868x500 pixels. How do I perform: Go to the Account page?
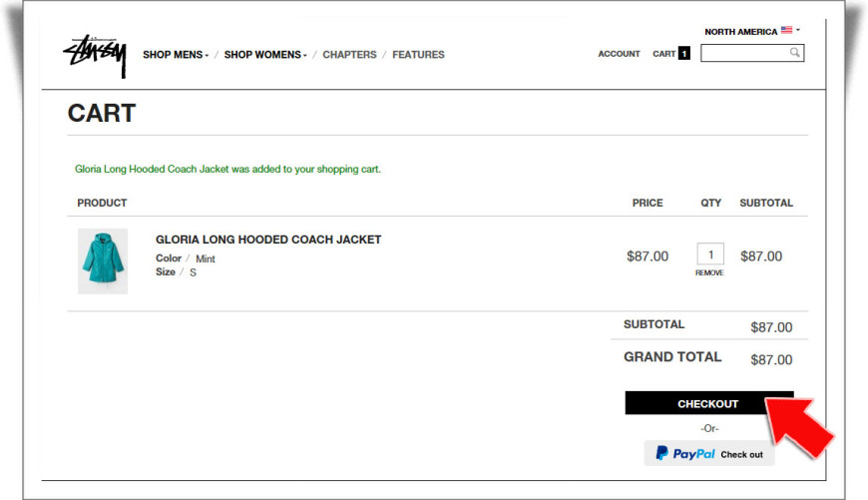click(619, 54)
